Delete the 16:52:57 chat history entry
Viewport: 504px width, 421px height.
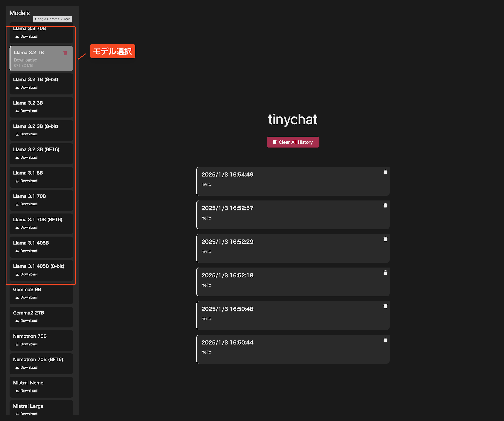tap(385, 206)
